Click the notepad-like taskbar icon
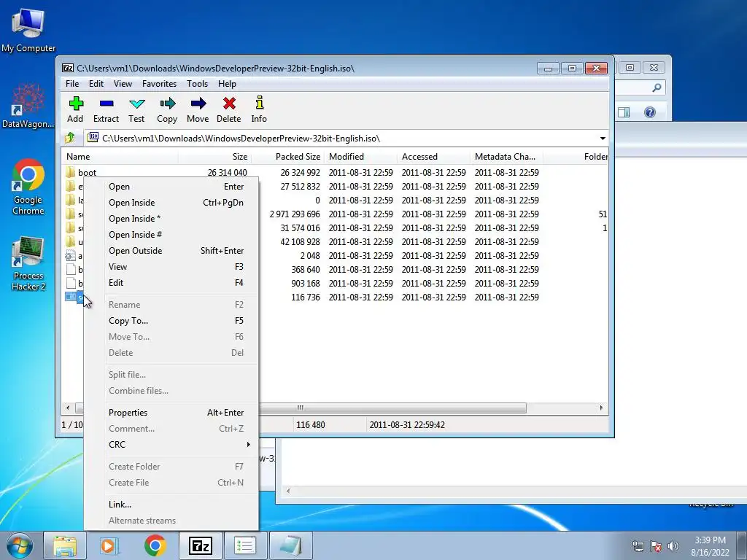Image resolution: width=747 pixels, height=560 pixels. 290,545
